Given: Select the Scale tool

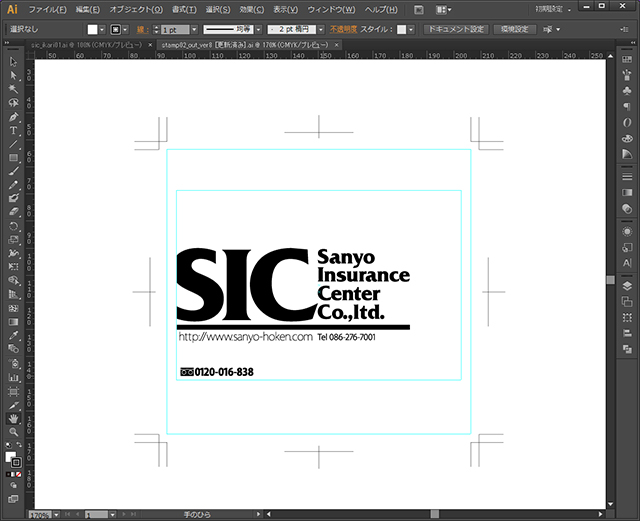Looking at the screenshot, I should [13, 240].
